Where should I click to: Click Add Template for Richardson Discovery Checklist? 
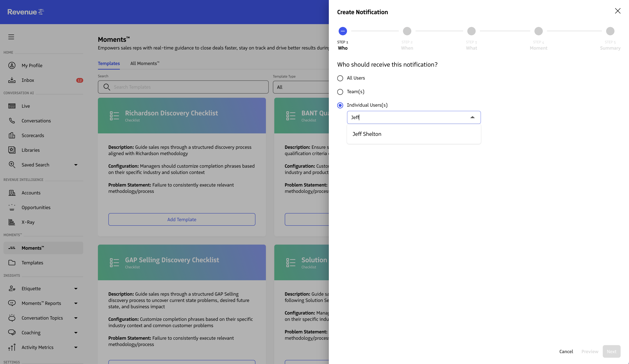point(182,219)
